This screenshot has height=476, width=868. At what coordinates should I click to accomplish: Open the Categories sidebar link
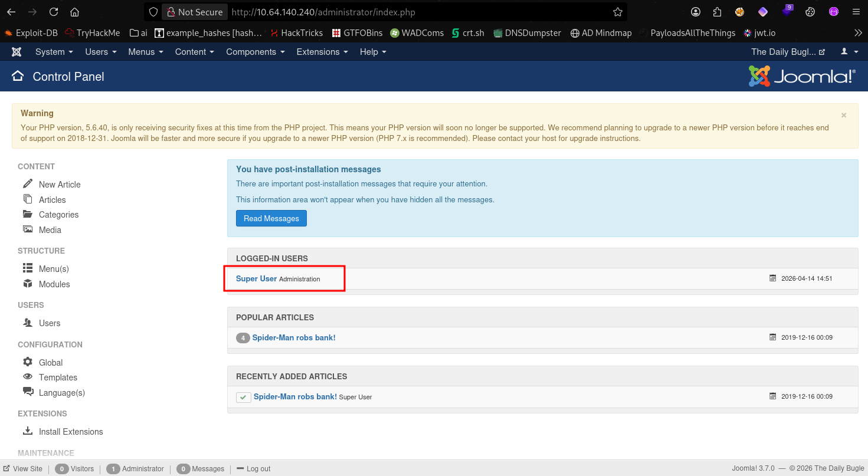pyautogui.click(x=58, y=215)
